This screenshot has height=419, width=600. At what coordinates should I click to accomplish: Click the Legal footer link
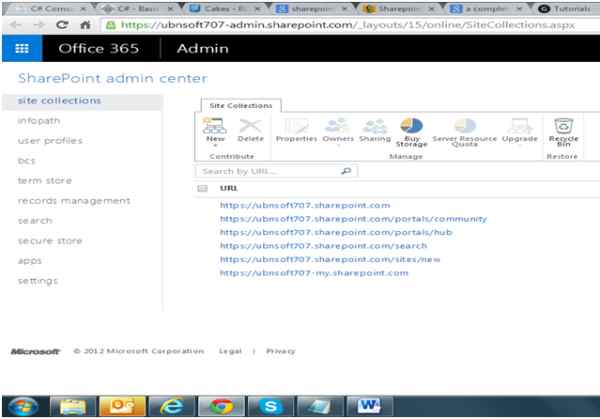point(230,351)
